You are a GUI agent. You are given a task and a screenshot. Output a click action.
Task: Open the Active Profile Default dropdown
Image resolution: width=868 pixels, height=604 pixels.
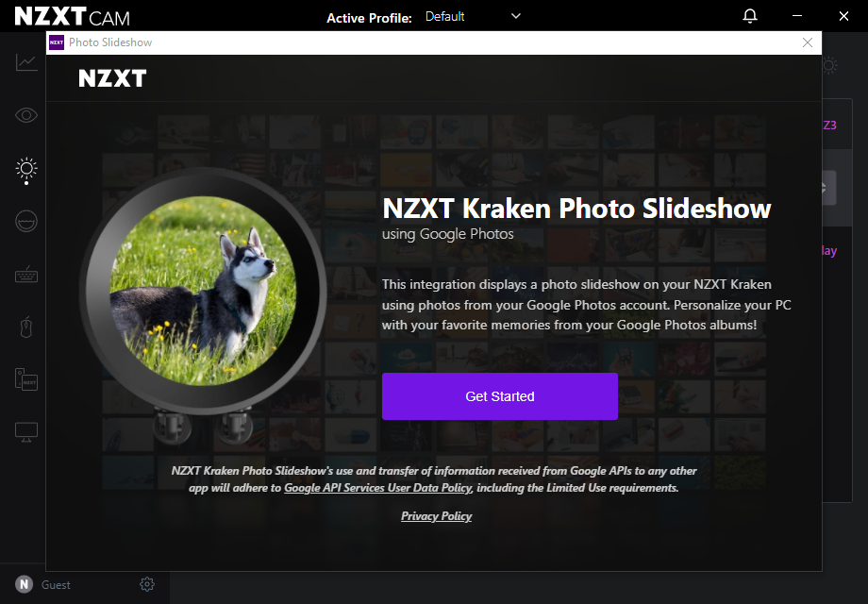pyautogui.click(x=472, y=17)
